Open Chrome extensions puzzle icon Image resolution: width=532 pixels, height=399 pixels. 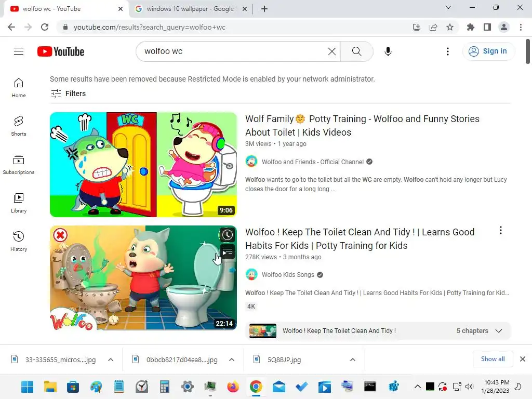471,27
